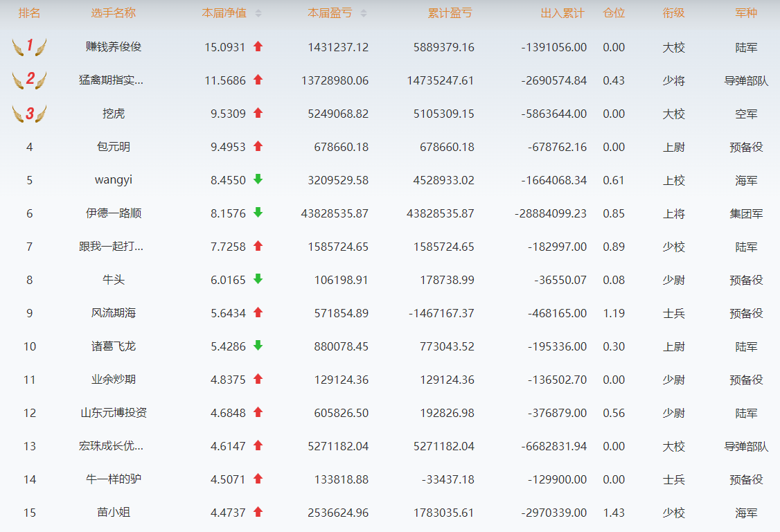This screenshot has height=532, width=780.
Task: Open player 猛禽期指实...
Action: coord(111,80)
